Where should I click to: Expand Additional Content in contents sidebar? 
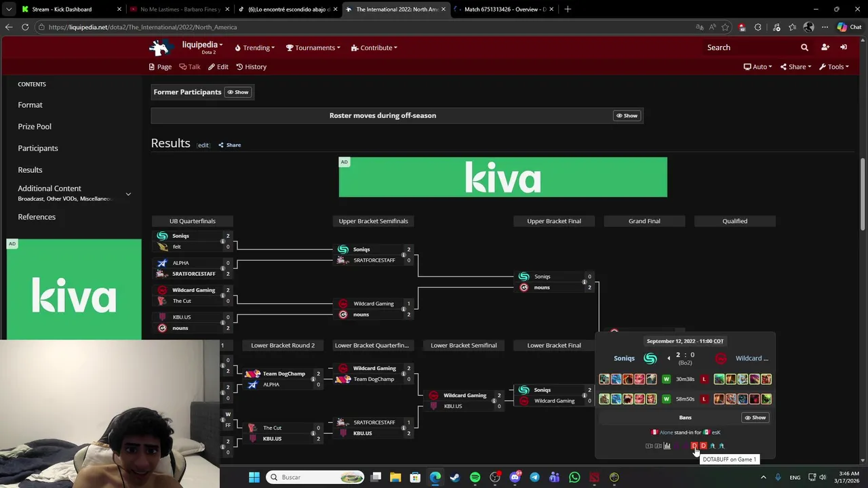[x=128, y=195]
